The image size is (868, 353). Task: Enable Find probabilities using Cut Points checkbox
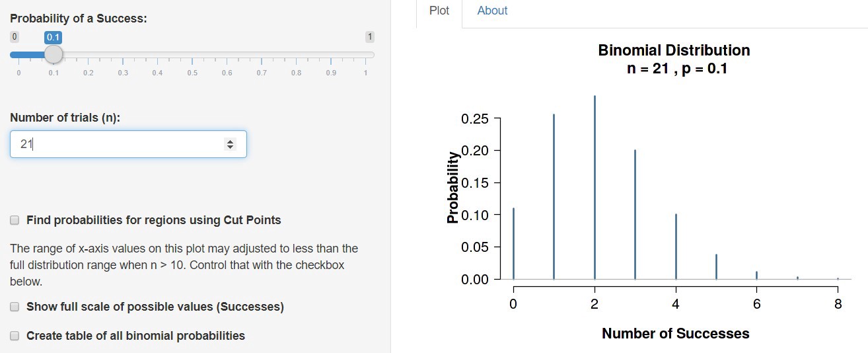click(15, 220)
